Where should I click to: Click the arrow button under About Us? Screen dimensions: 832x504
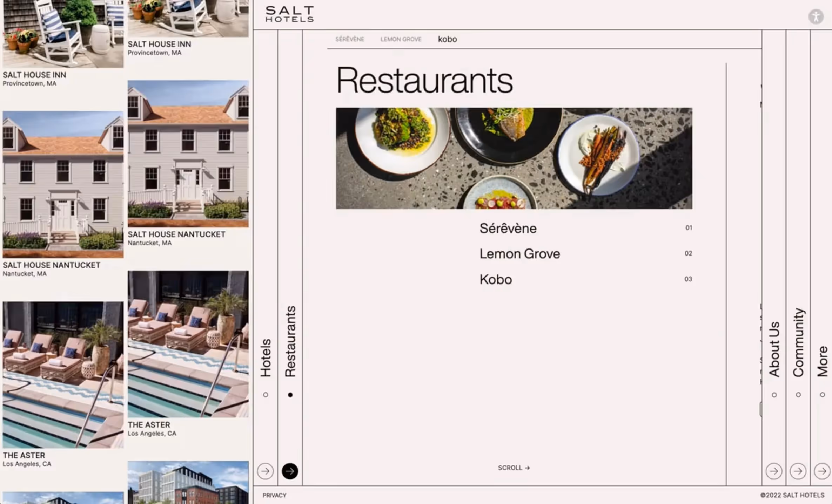click(x=774, y=471)
